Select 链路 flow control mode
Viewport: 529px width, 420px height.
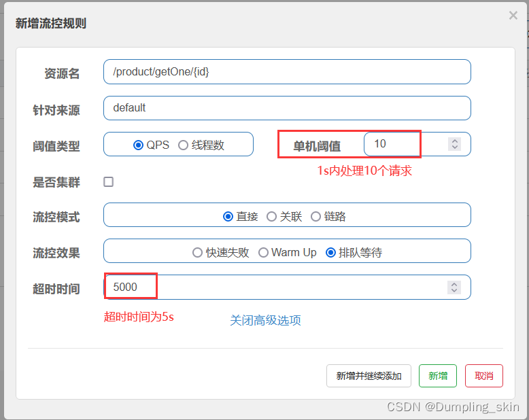(315, 216)
